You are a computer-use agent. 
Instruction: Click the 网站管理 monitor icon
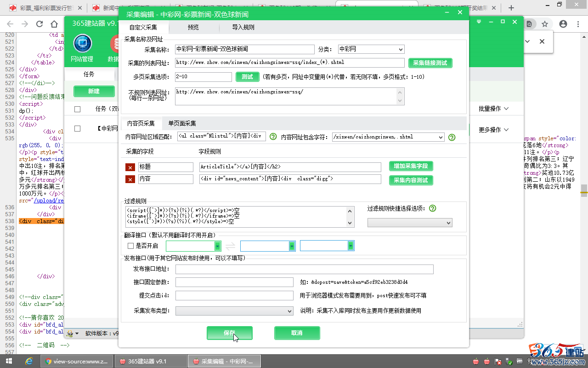click(x=83, y=44)
